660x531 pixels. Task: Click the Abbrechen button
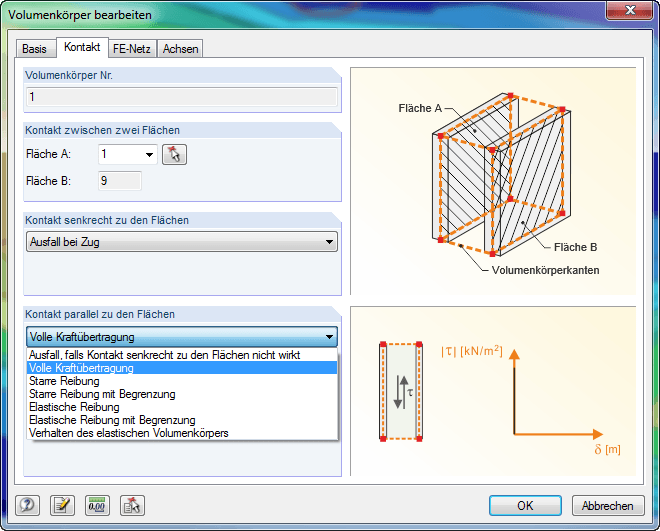608,505
